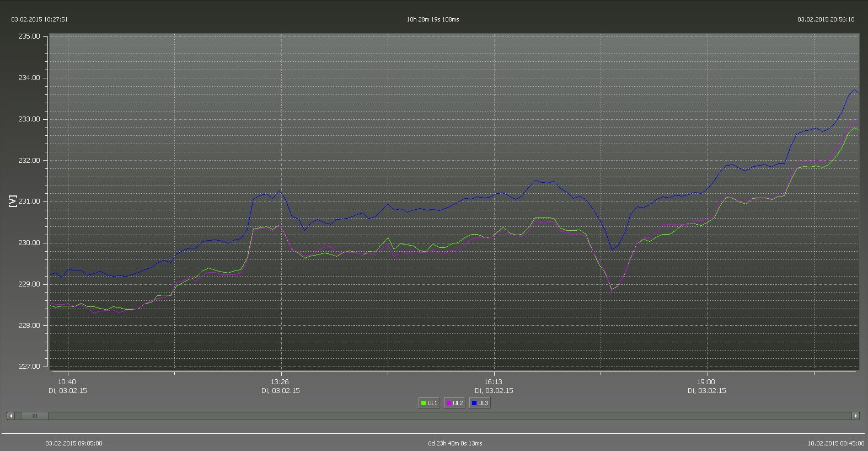This screenshot has height=451, width=868.
Task: Click the 229.00 y-axis label
Action: coord(29,284)
